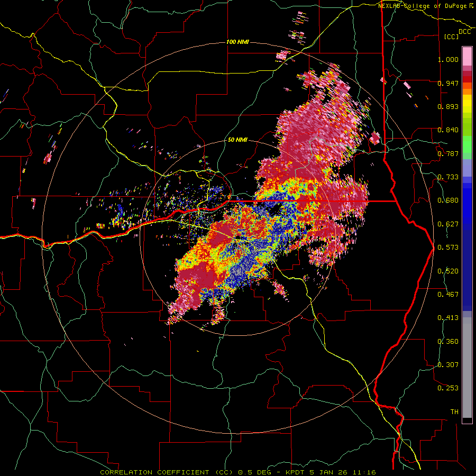
Task: Click the Correlation Coefficient KPDT caption text
Action: [x=238, y=472]
